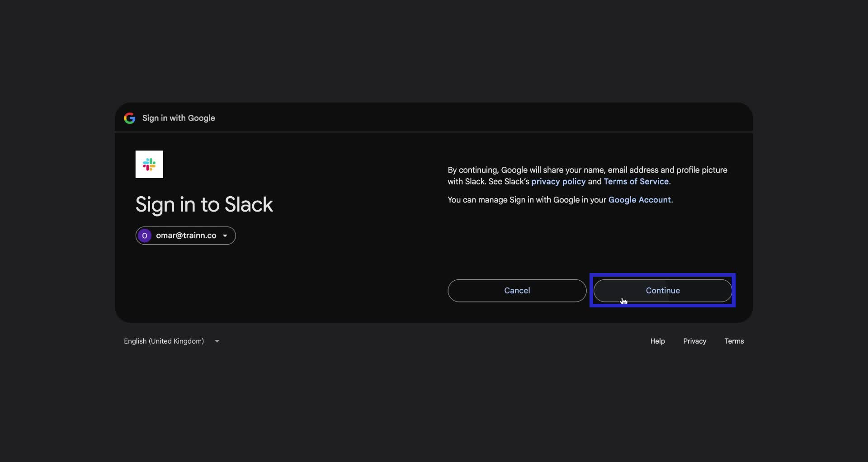The width and height of the screenshot is (868, 462).
Task: Click the Help link at the bottom
Action: pyautogui.click(x=657, y=341)
